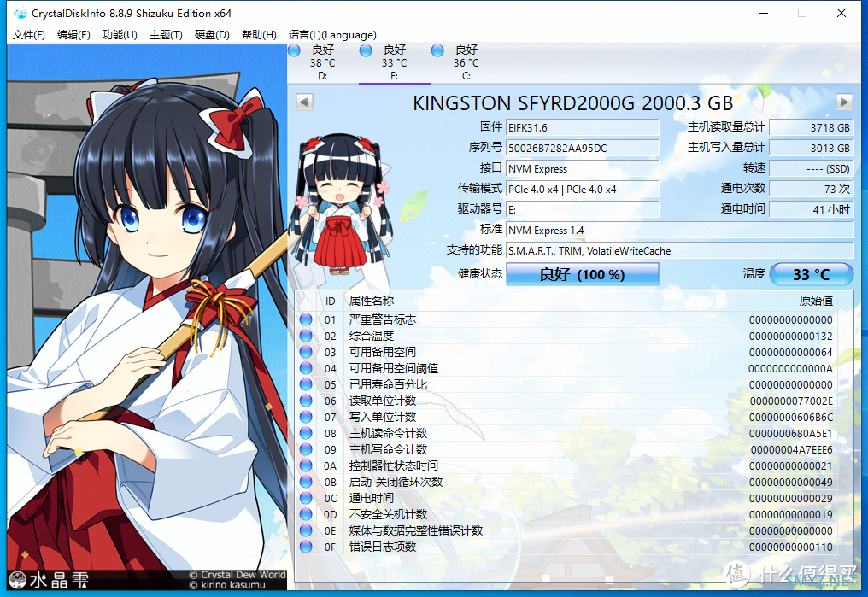This screenshot has width=868, height=597.
Task: Select the 严重警告标志 attribute name
Action: pyautogui.click(x=383, y=319)
